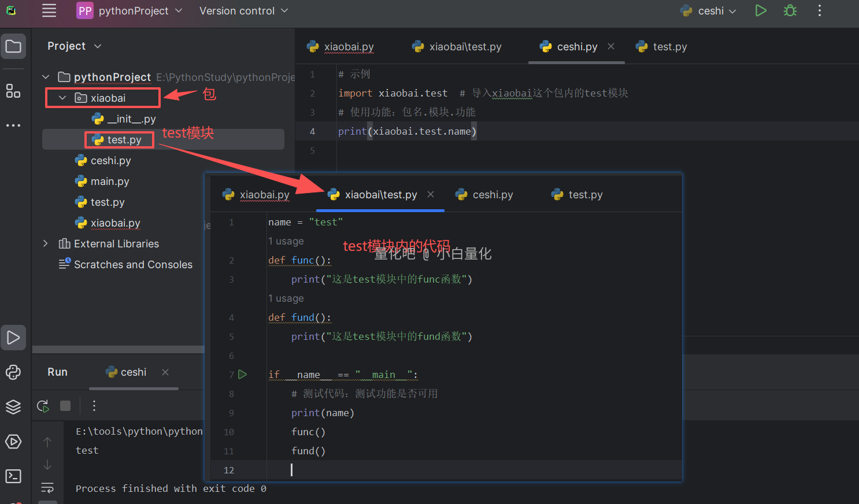The height and width of the screenshot is (504, 859).
Task: Click the Stop process button
Action: point(65,406)
